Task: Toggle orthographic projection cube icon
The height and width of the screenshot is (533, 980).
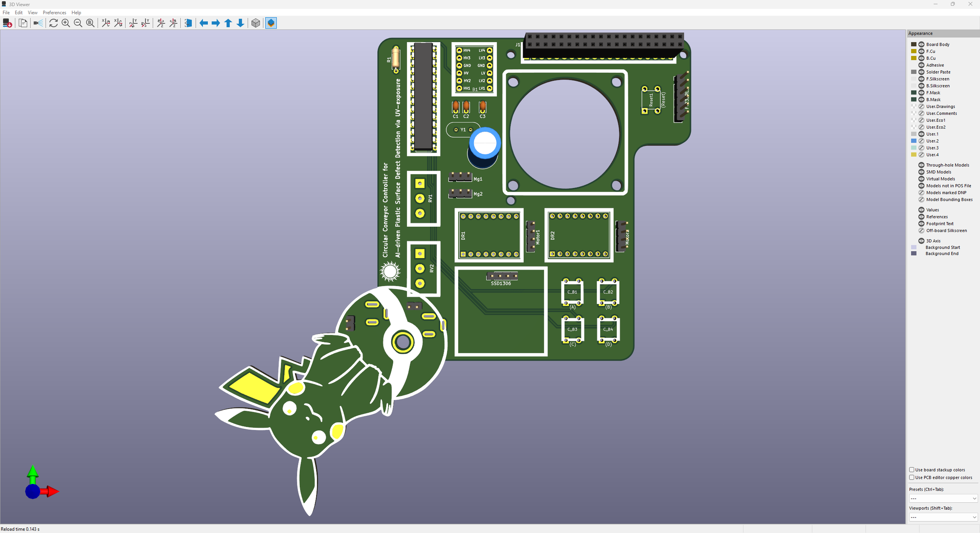Action: click(256, 23)
